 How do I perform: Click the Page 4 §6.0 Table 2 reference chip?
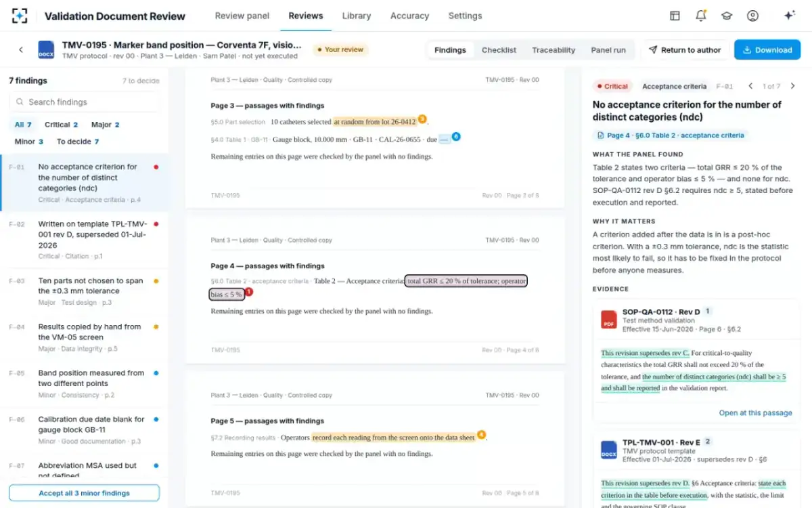(x=670, y=135)
